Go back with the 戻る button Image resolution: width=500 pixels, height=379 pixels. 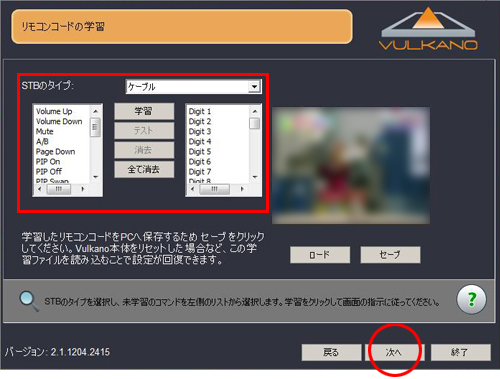[331, 352]
